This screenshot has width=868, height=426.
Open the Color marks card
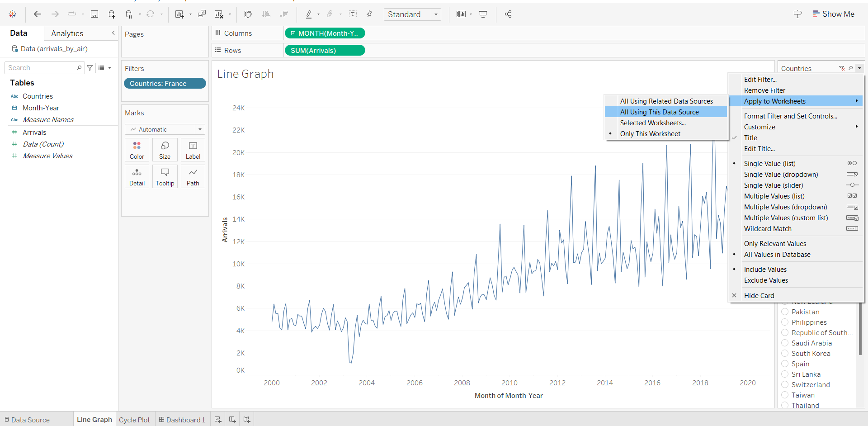click(137, 150)
